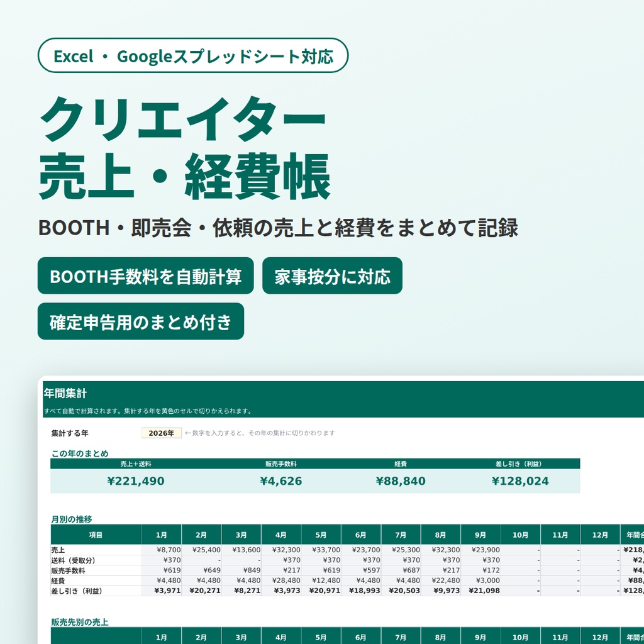This screenshot has width=644, height=644.
Task: Select the ¥4,626 summary fee total
Action: [x=281, y=481]
